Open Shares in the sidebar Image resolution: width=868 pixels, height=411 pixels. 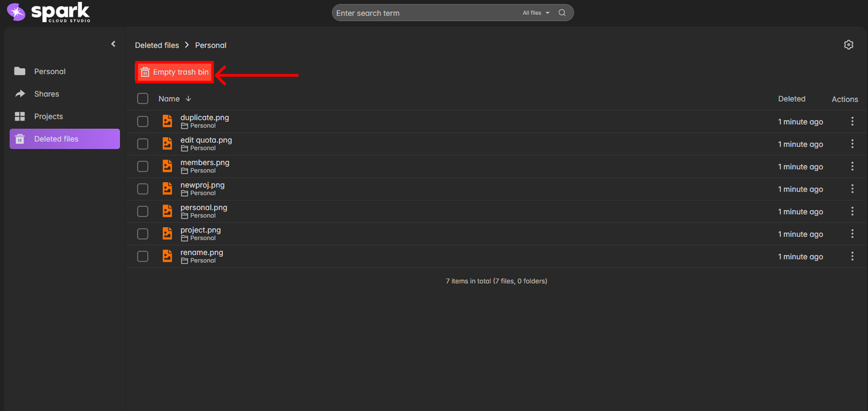tap(47, 94)
